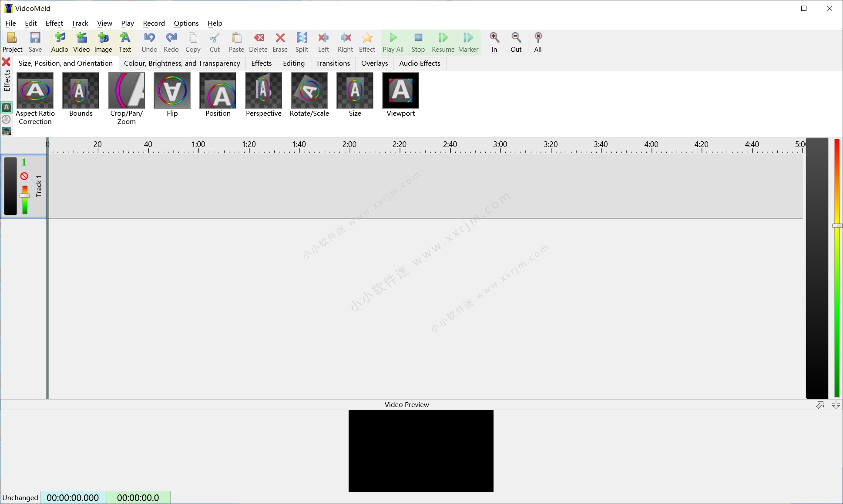This screenshot has width=843, height=504.
Task: Toggle mute on Track 1
Action: (x=25, y=176)
